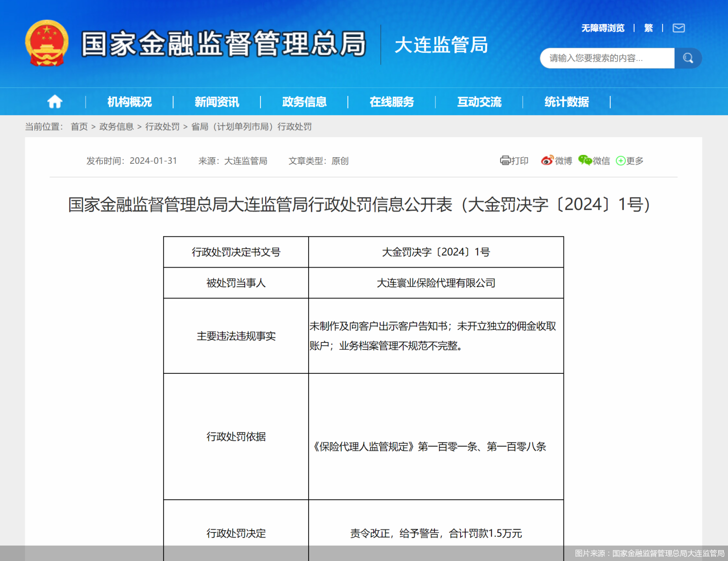Click 大连监管局 source link
This screenshot has width=728, height=561.
pos(245,160)
